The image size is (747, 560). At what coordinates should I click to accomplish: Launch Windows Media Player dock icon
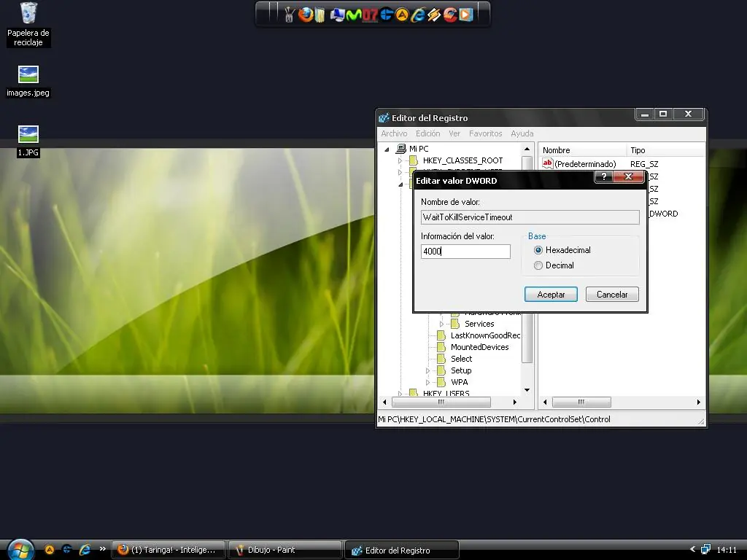[466, 15]
